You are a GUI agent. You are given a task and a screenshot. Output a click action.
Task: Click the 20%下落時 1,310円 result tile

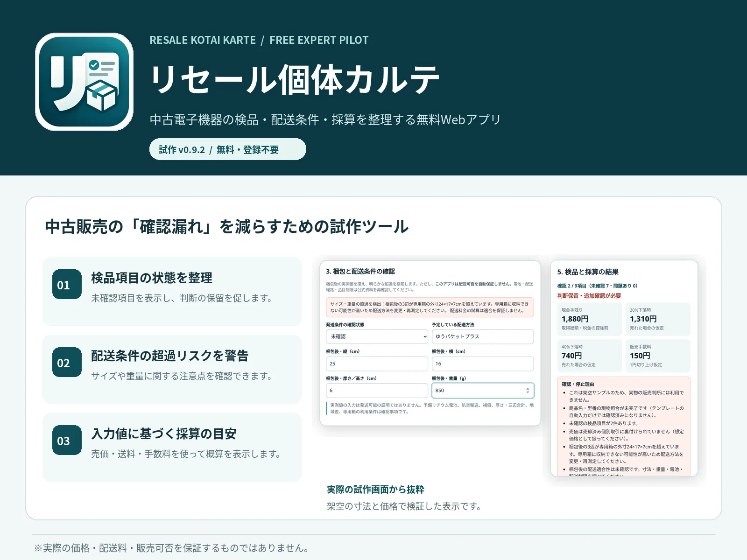[x=658, y=319]
